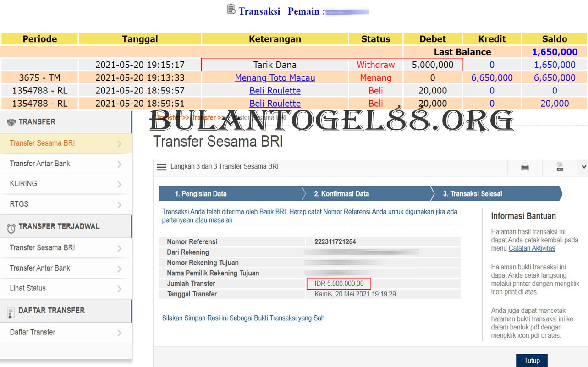This screenshot has height=367, width=588.
Task: Click the Saldo column header
Action: click(x=555, y=39)
